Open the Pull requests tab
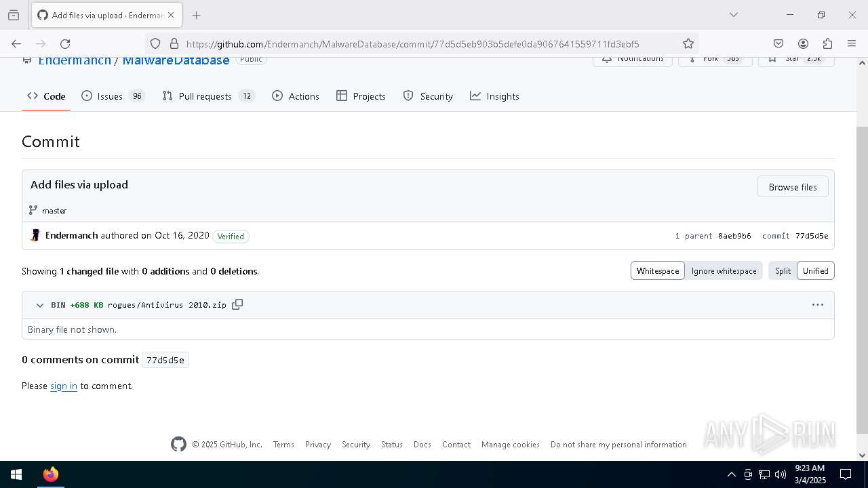This screenshot has width=868, height=488. click(x=208, y=96)
